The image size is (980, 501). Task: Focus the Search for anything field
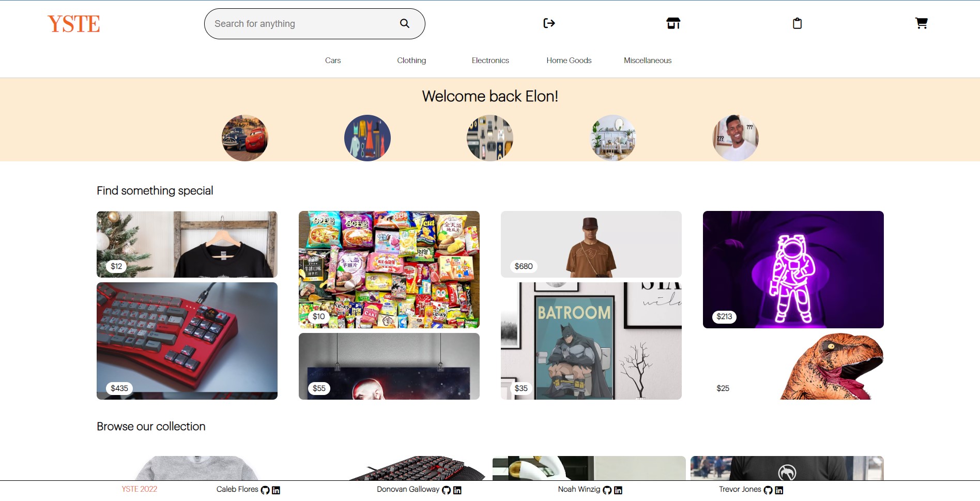tap(304, 24)
